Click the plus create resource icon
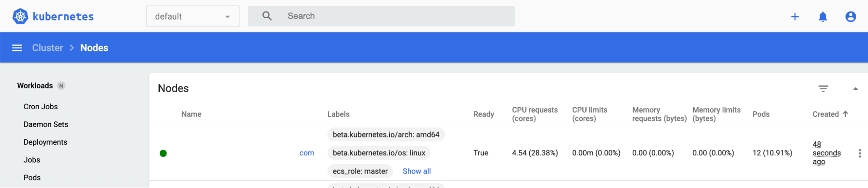This screenshot has height=188, width=868. [x=795, y=17]
